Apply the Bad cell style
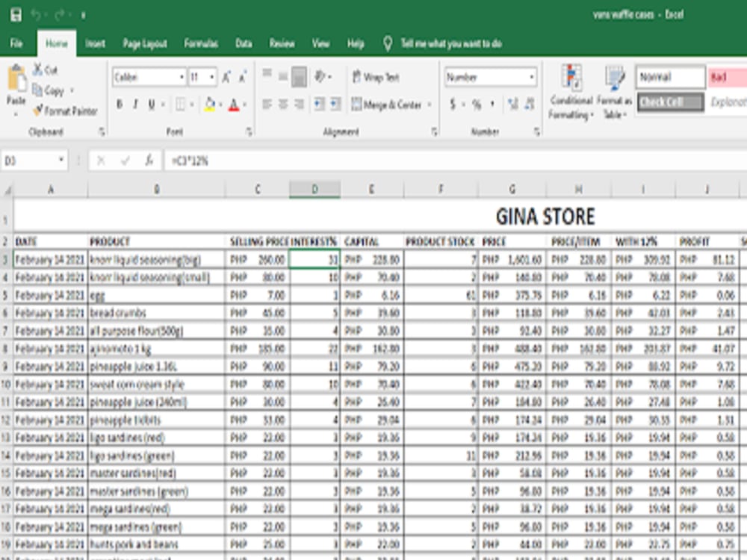The width and height of the screenshot is (747, 560). coord(728,77)
